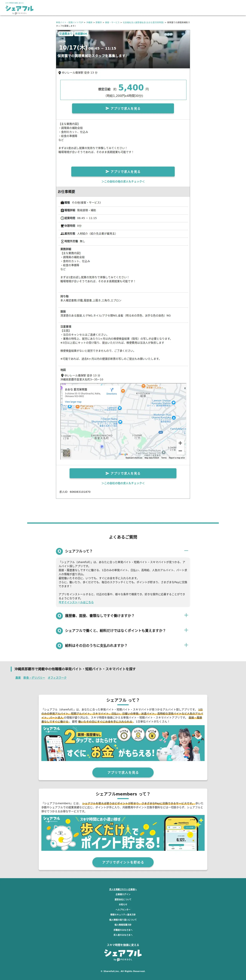Click Directions icon on the map card

(x=112, y=390)
